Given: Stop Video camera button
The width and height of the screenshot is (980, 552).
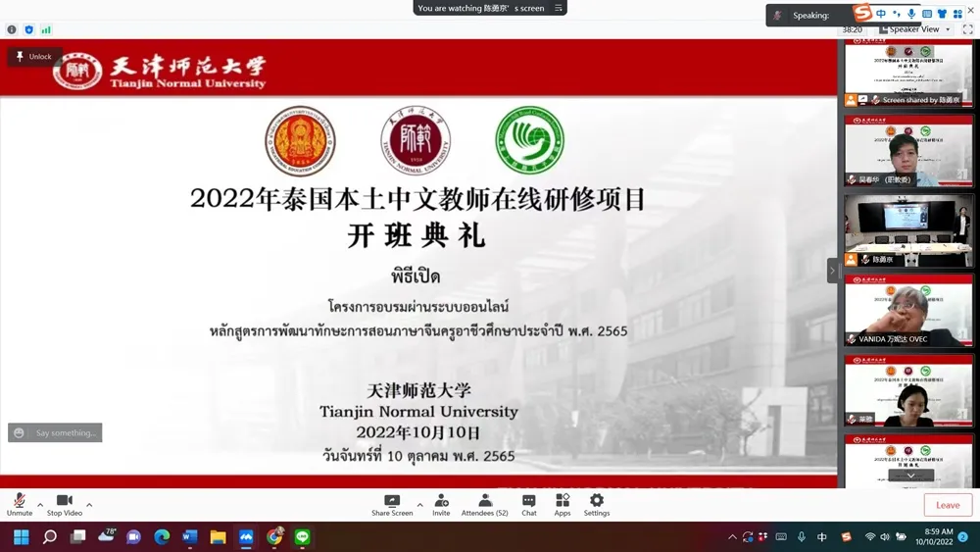Looking at the screenshot, I should 65,505.
